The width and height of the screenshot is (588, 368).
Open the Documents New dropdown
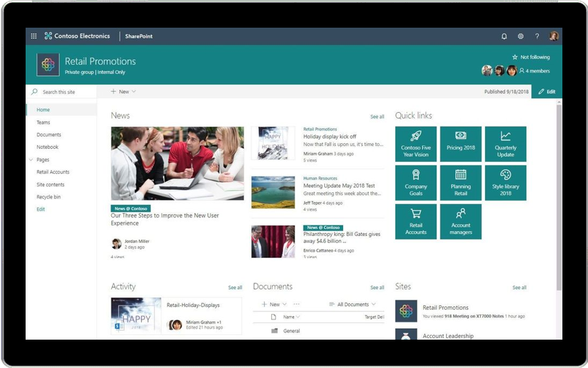click(x=274, y=304)
